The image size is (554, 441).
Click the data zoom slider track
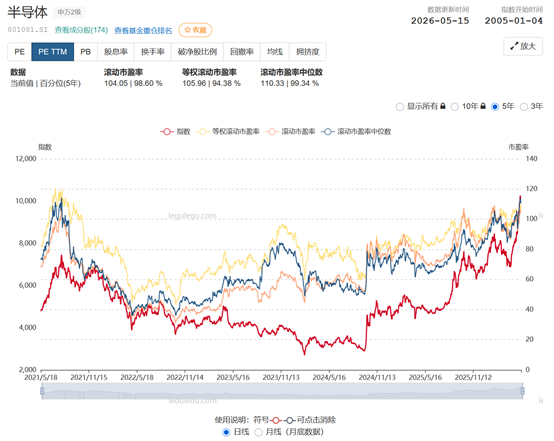tap(282, 391)
